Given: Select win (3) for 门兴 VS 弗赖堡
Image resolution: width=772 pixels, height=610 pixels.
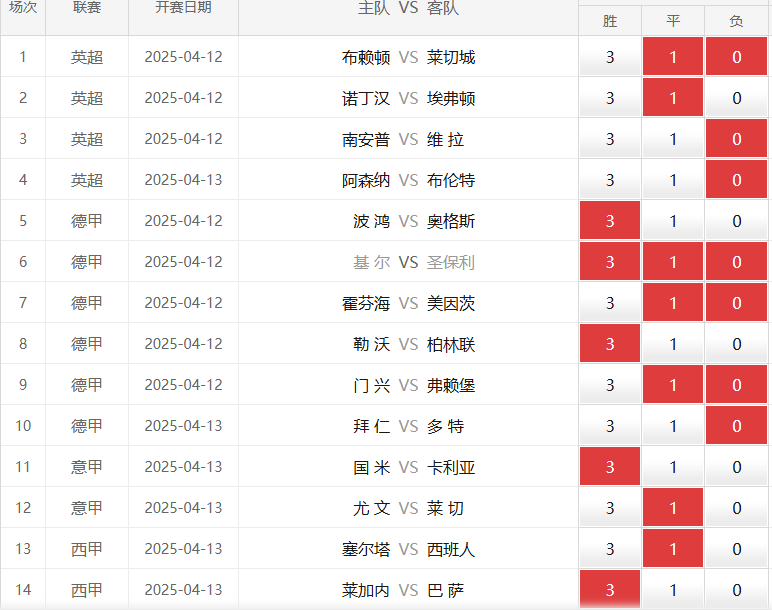Looking at the screenshot, I should (610, 385).
